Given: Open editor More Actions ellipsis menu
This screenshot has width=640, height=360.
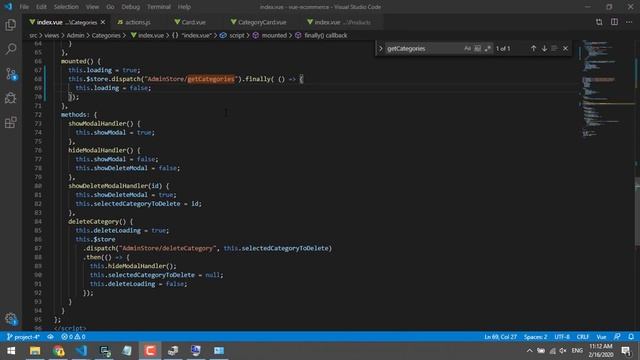Looking at the screenshot, I should pos(629,22).
